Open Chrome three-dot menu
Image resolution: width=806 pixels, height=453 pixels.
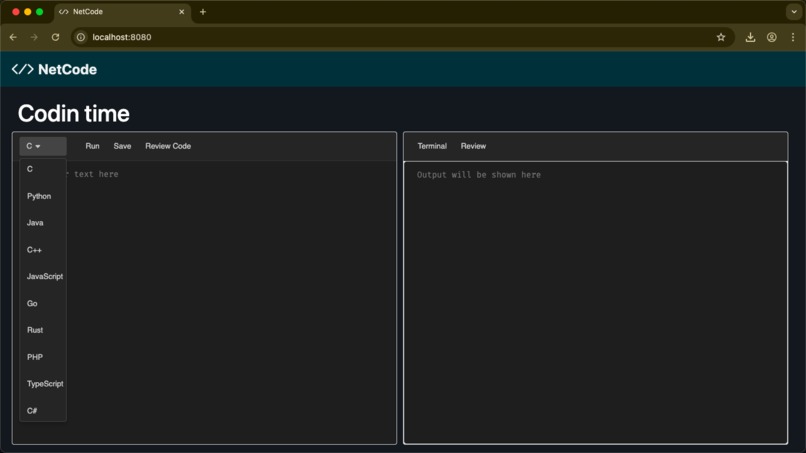[793, 37]
